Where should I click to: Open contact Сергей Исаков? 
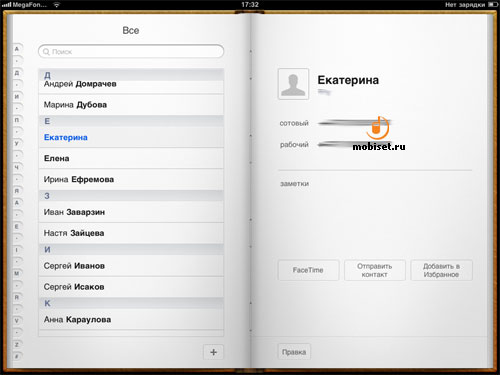coord(131,287)
